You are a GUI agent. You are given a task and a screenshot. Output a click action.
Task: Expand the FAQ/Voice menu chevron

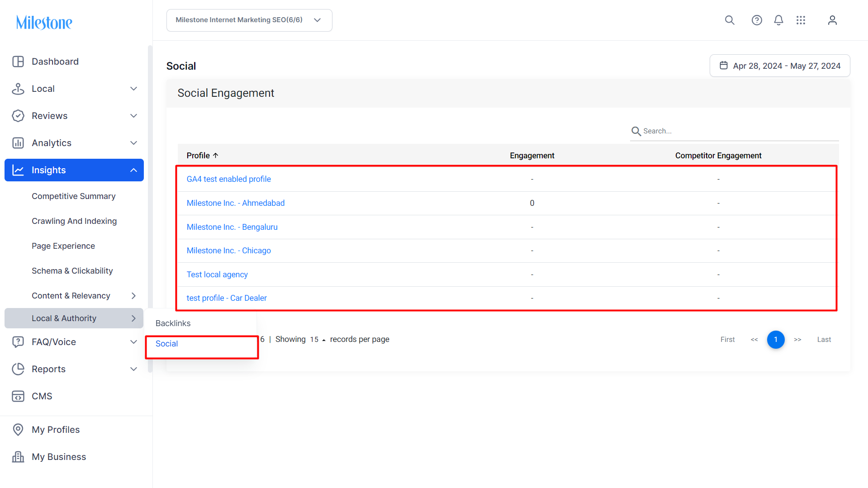point(133,342)
